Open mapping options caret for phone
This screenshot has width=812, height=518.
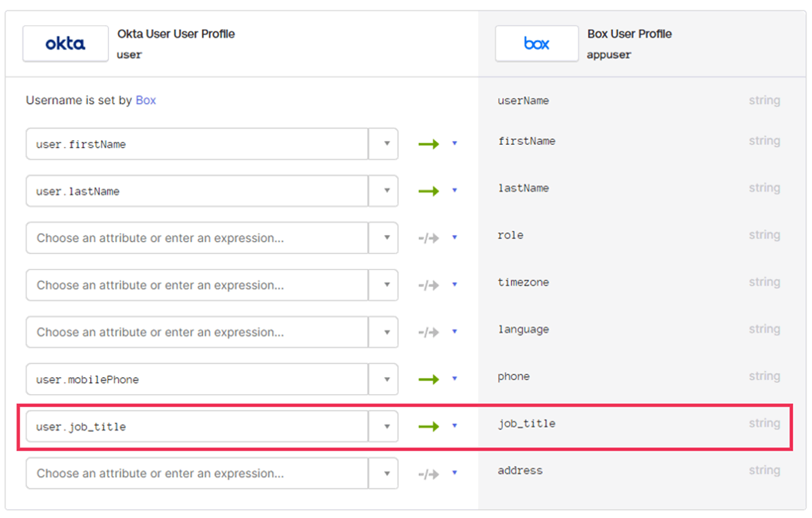pyautogui.click(x=454, y=379)
